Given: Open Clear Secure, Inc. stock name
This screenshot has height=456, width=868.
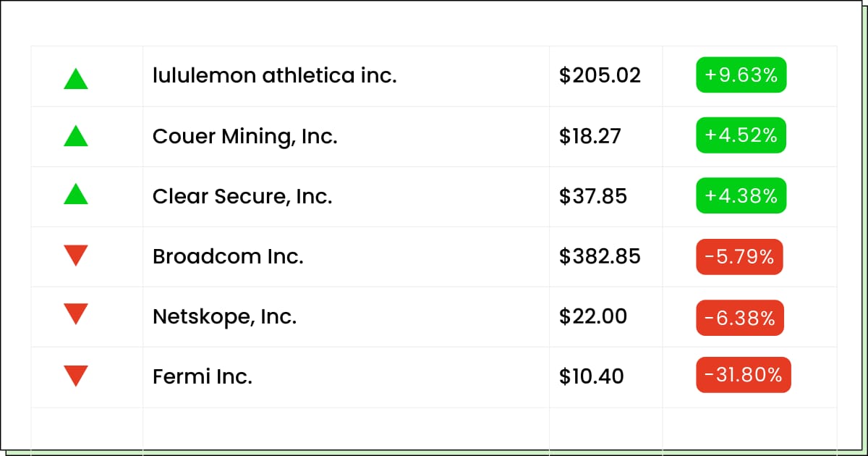Looking at the screenshot, I should click(242, 196).
